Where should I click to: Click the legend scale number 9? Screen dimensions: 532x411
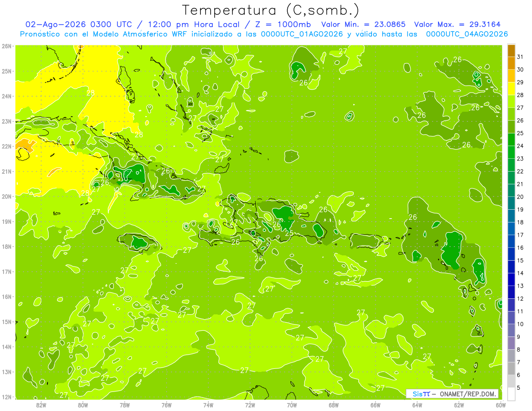pyautogui.click(x=519, y=337)
